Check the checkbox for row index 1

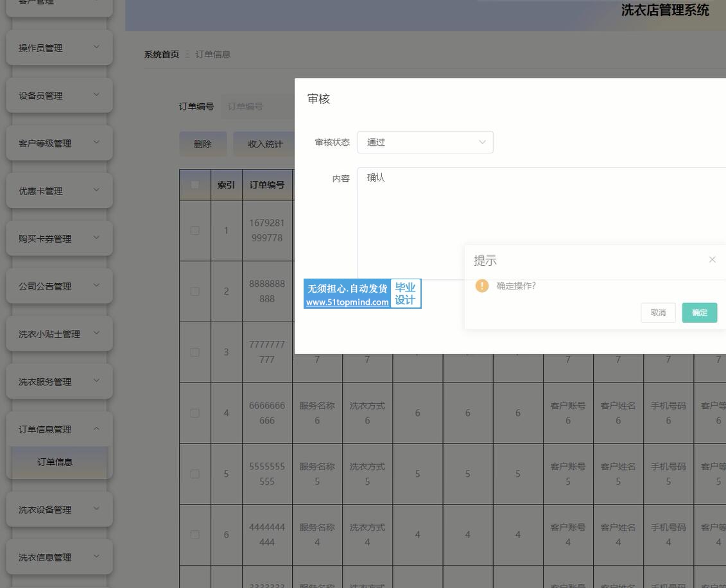(x=195, y=230)
